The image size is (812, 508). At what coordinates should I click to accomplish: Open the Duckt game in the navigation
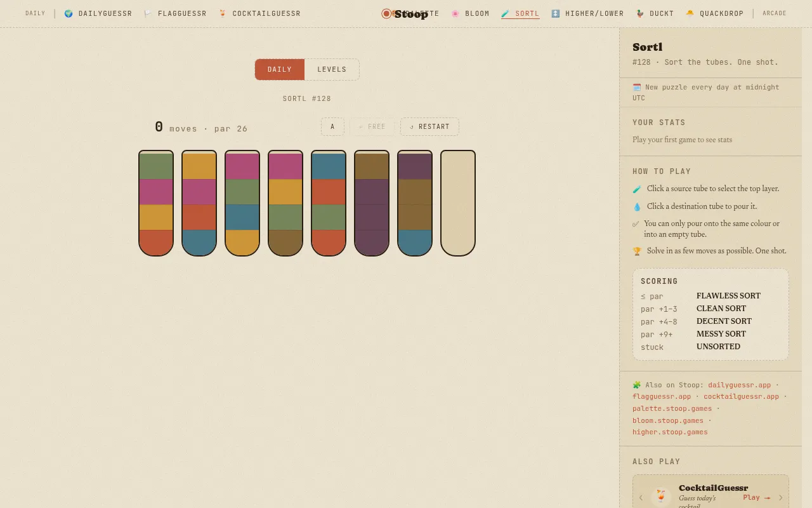pyautogui.click(x=655, y=13)
